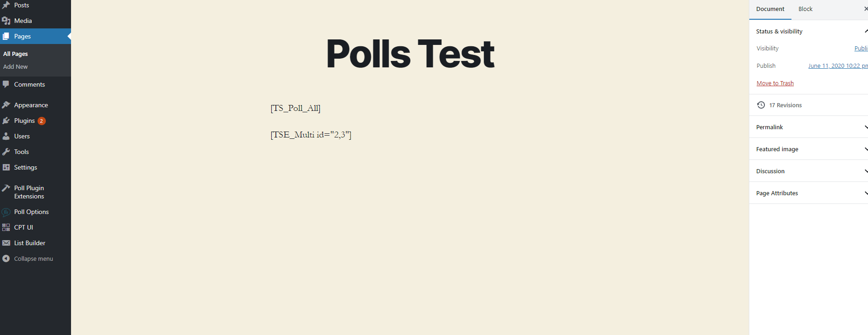Click the Move to Trash link
This screenshot has width=868, height=335.
click(775, 83)
